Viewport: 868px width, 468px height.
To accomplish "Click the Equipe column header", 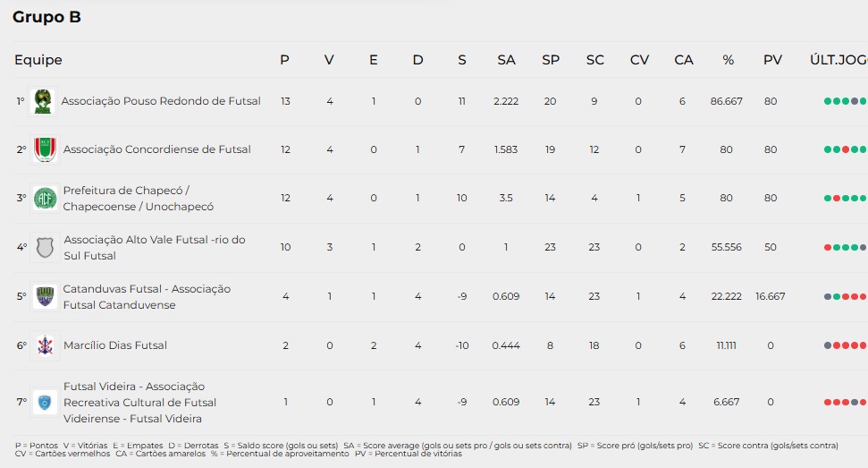I will (x=38, y=60).
